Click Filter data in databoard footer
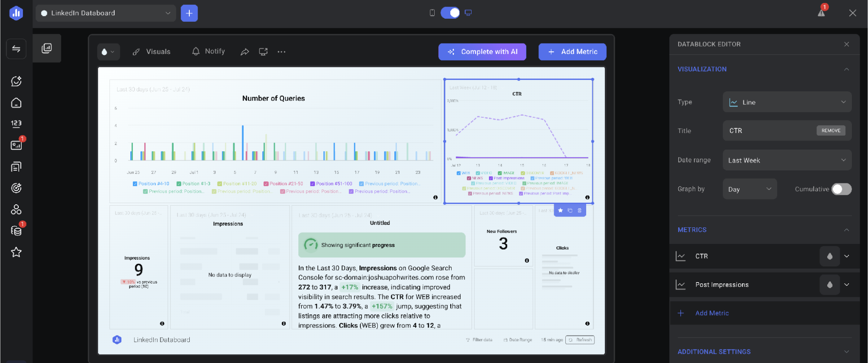This screenshot has height=363, width=868. click(x=479, y=340)
